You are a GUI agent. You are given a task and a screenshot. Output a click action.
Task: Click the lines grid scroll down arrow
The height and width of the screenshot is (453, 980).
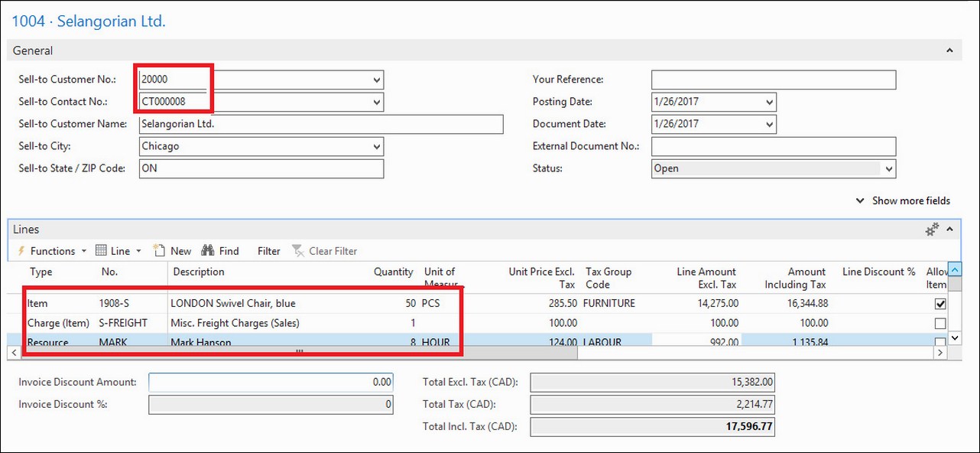click(x=953, y=338)
